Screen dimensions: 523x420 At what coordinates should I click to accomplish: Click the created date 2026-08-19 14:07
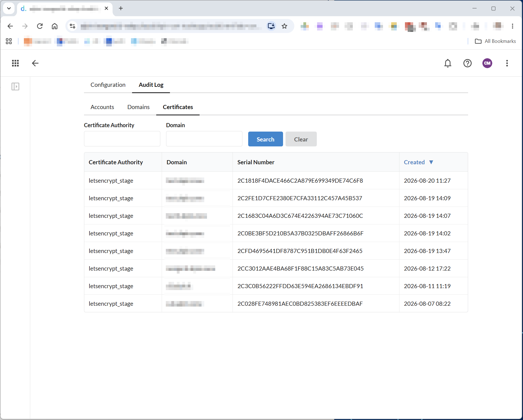tap(427, 216)
